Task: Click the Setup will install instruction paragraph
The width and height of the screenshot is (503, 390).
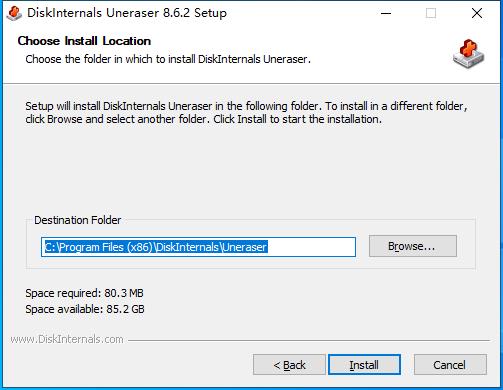Action: pyautogui.click(x=246, y=112)
